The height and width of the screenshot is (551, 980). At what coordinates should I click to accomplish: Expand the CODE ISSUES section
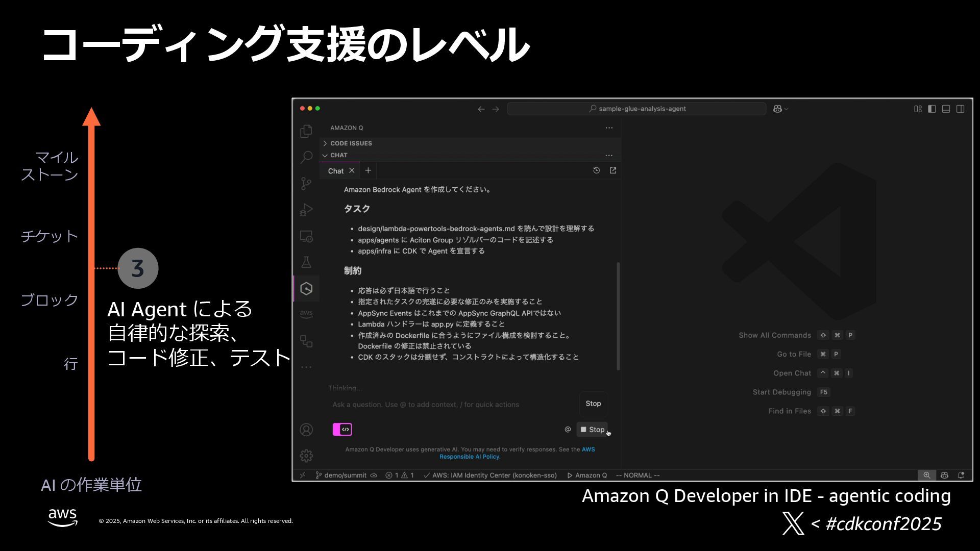coord(470,143)
